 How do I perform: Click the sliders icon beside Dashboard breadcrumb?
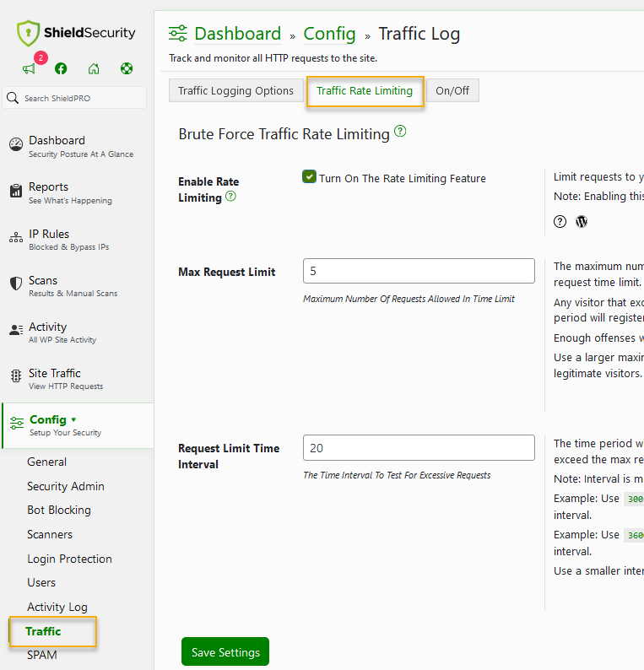(x=178, y=33)
